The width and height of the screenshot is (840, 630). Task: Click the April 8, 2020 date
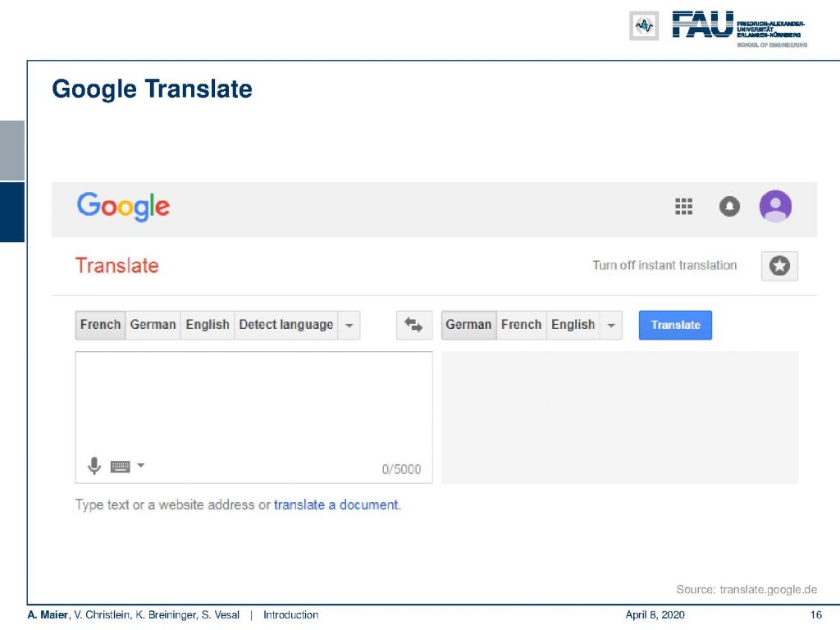coord(655,615)
